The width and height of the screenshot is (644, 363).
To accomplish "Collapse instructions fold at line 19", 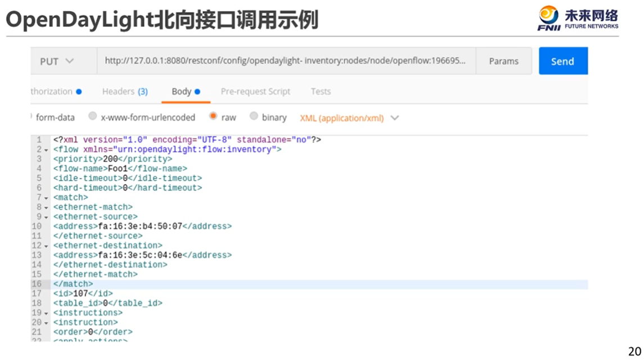I will [x=46, y=314].
